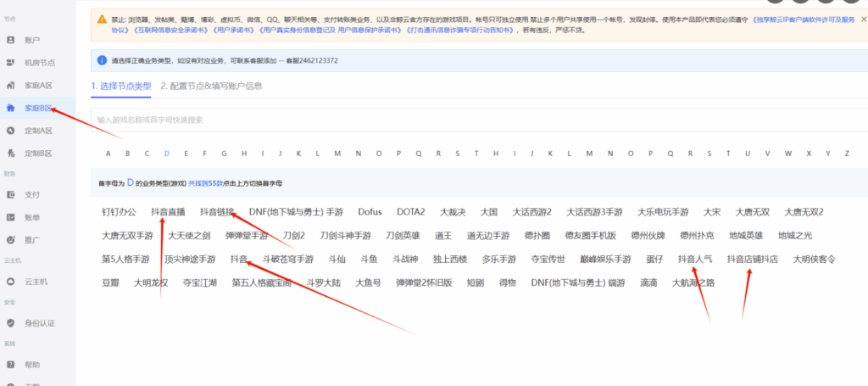Viewport: 868px width, 386px height.
Task: Choose 地城英雄 entry
Action: (746, 235)
